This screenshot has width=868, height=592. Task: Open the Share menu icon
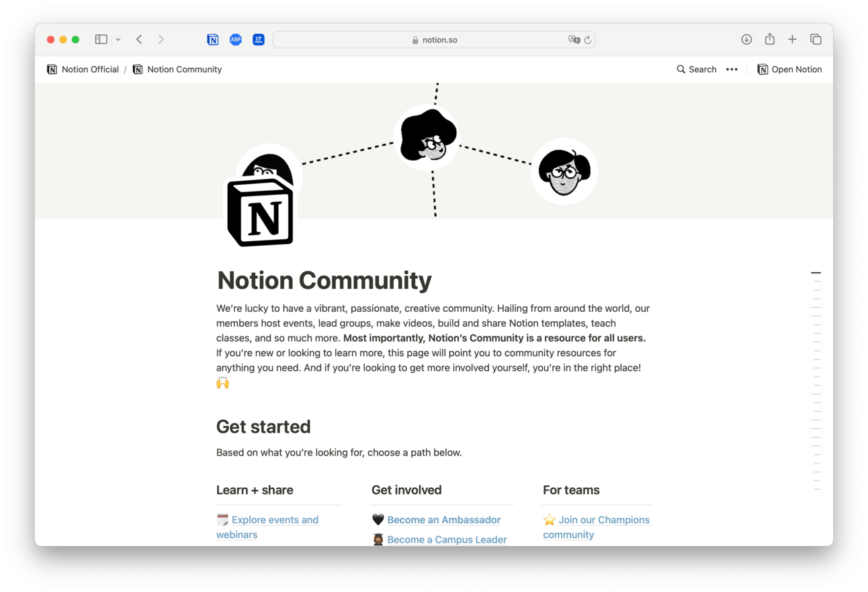[x=770, y=39]
